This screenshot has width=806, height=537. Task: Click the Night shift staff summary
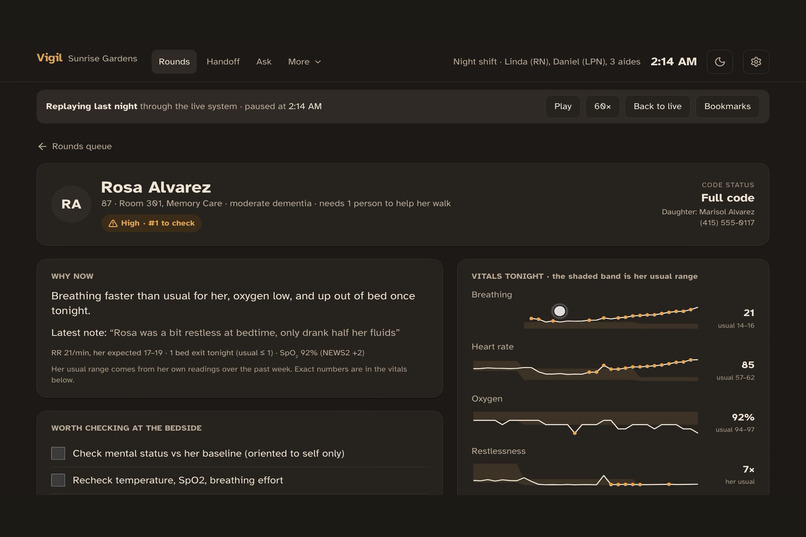coord(546,62)
